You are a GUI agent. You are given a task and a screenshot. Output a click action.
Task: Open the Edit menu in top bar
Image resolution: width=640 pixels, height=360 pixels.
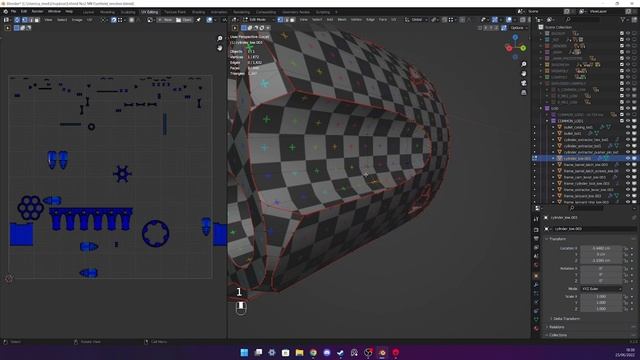[x=24, y=11]
